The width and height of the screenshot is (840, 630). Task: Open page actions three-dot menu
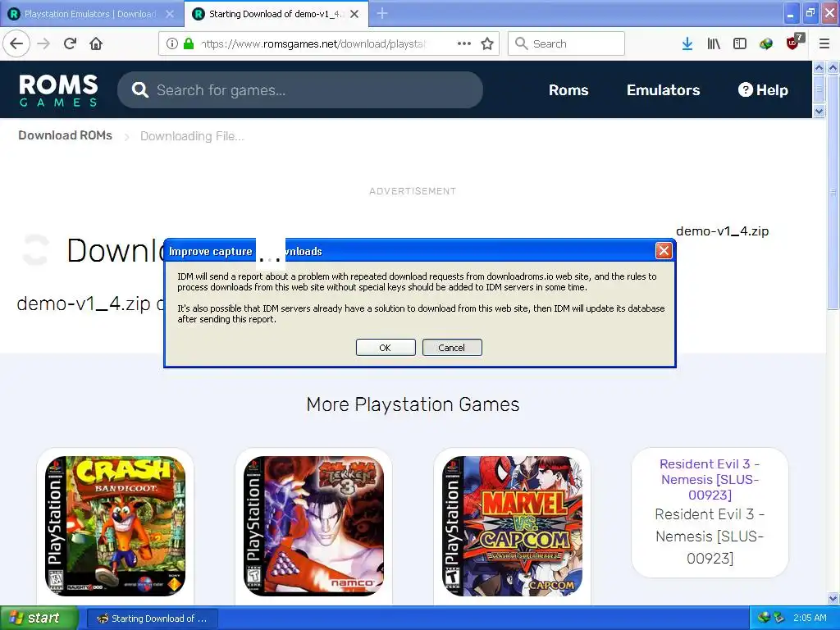pos(464,43)
